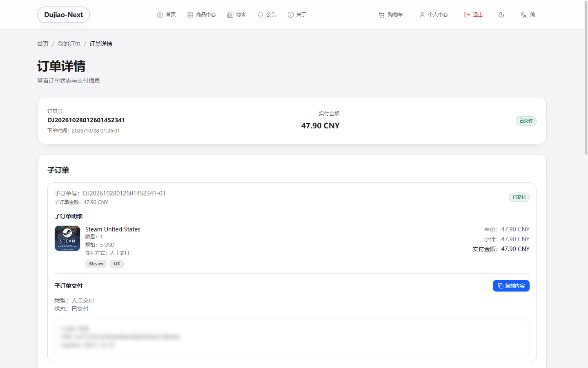
Task: Click the 首页 breadcrumb link
Action: click(43, 44)
